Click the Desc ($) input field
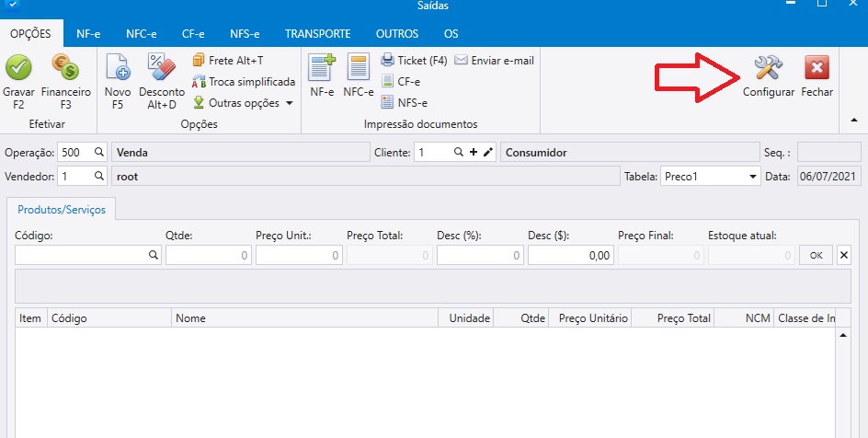Image resolution: width=868 pixels, height=438 pixels. coord(571,255)
